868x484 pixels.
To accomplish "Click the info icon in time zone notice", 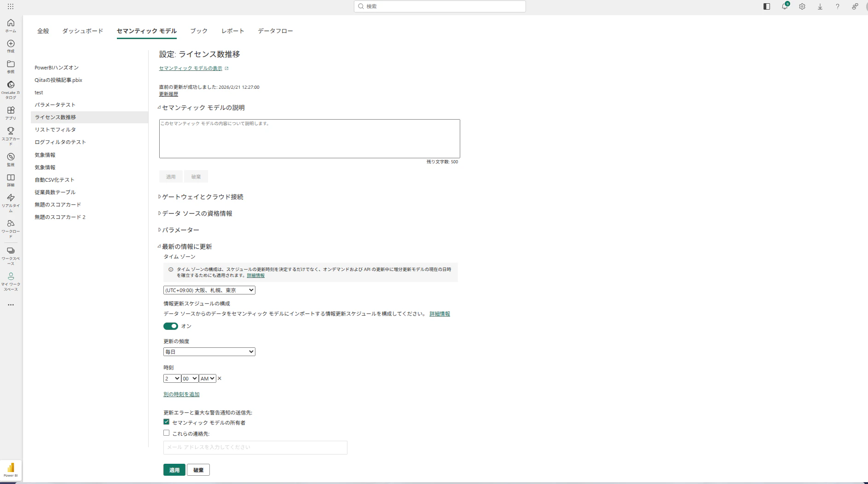I will pyautogui.click(x=171, y=270).
